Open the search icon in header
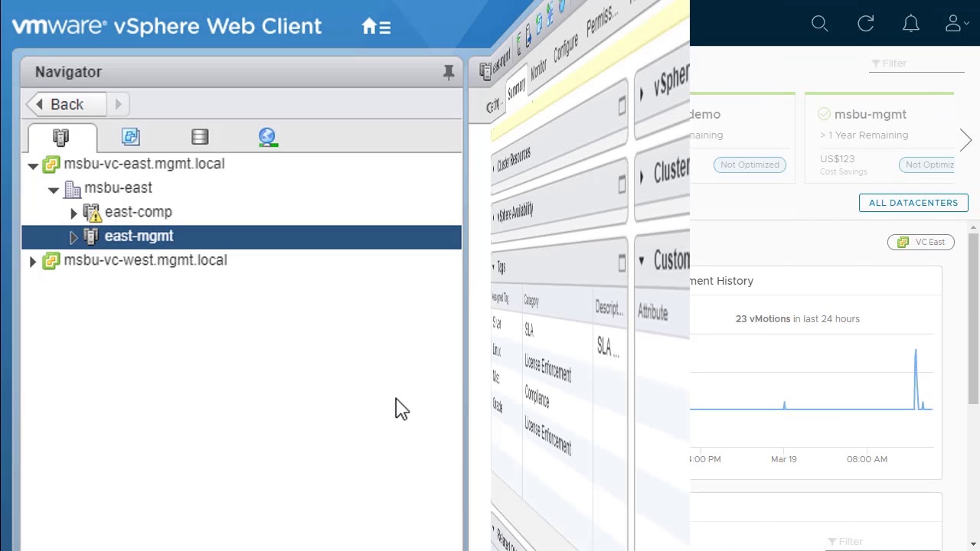 pos(819,24)
